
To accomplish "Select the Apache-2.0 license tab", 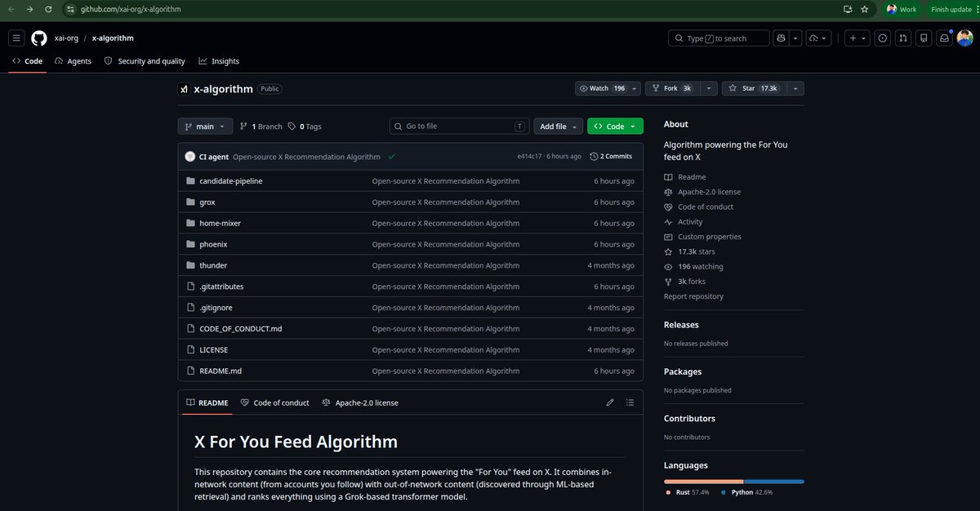I will point(360,402).
